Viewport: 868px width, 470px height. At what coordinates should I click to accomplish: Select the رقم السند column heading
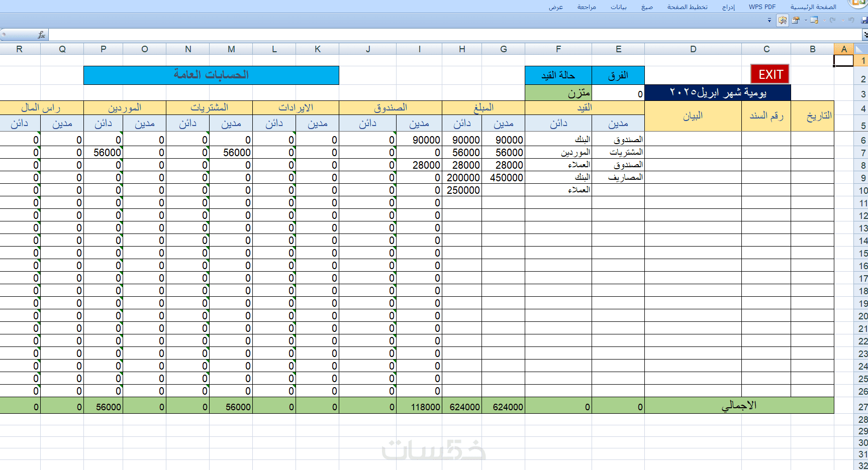(x=766, y=116)
